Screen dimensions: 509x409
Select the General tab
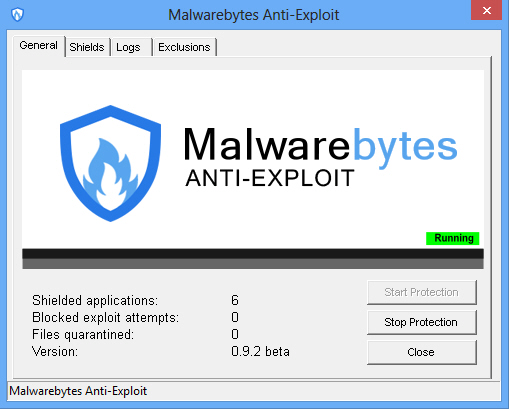(39, 46)
